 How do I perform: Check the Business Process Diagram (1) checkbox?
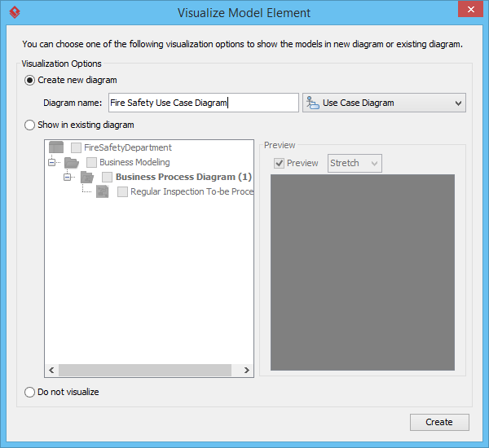[107, 177]
